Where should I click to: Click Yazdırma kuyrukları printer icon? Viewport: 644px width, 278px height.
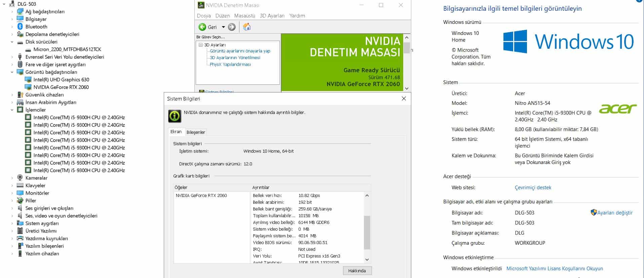20,238
